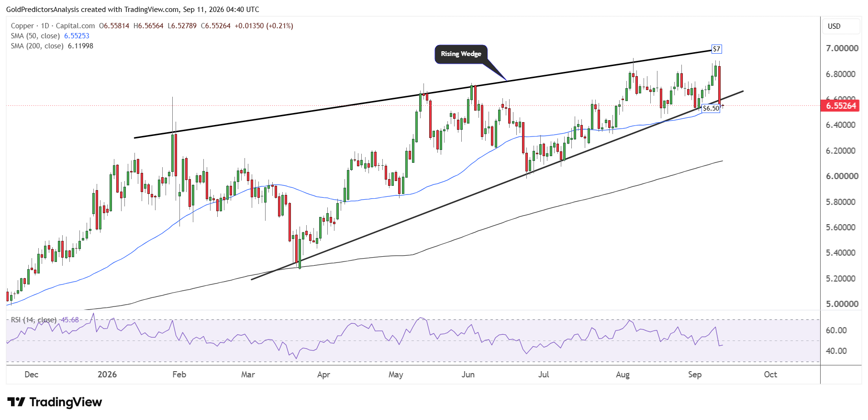Click the SMA 50 value 6.55253
Viewport: 868px width, 420px height.
(77, 36)
